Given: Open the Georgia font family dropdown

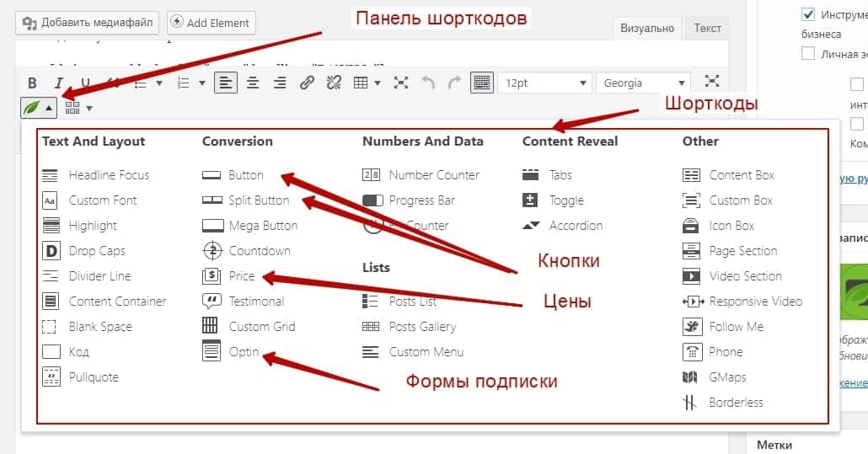Looking at the screenshot, I should [x=643, y=83].
